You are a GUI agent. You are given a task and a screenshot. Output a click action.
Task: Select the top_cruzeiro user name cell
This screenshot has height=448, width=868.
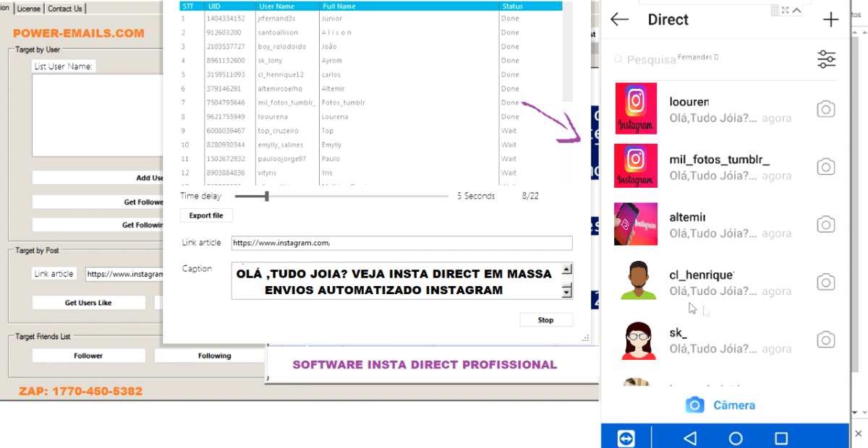tap(279, 131)
